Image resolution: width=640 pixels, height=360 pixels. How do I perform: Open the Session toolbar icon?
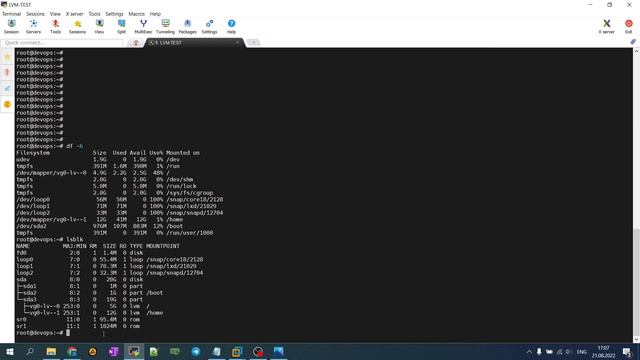(11, 27)
